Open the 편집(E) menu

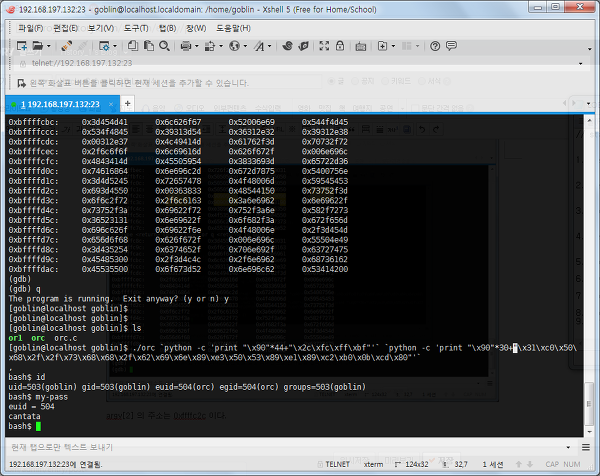(65, 28)
